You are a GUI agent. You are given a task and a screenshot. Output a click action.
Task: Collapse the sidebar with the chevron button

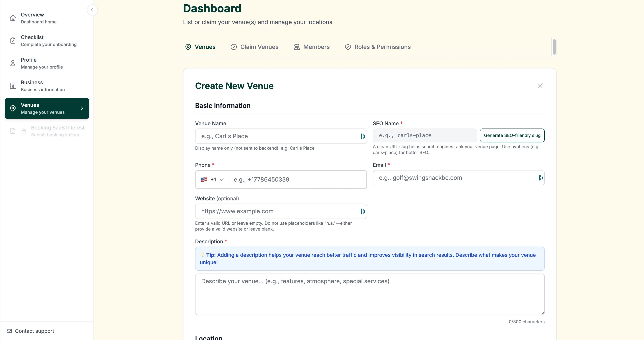(92, 10)
